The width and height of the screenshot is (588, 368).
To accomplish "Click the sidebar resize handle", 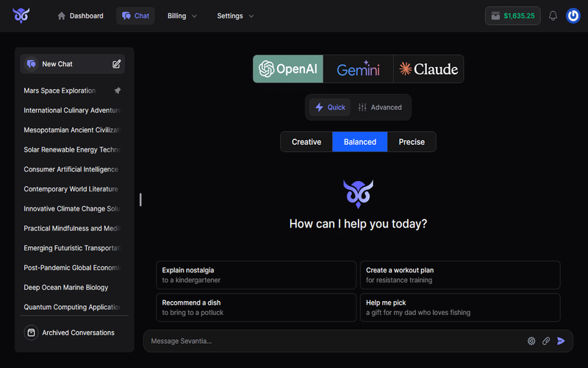I will click(140, 199).
